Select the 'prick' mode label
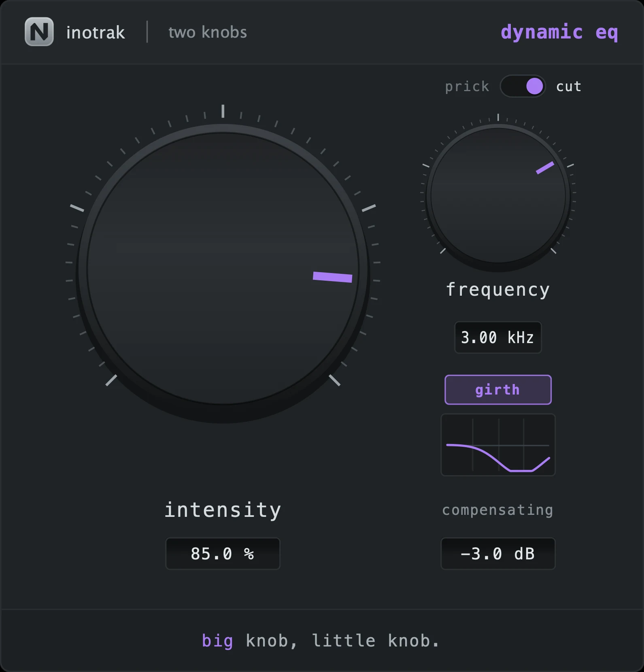The width and height of the screenshot is (644, 672). 467,87
